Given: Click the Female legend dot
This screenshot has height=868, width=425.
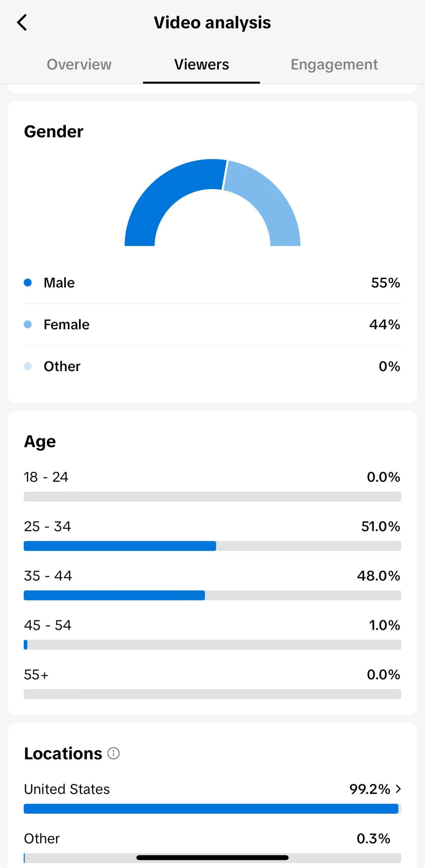Looking at the screenshot, I should (28, 324).
